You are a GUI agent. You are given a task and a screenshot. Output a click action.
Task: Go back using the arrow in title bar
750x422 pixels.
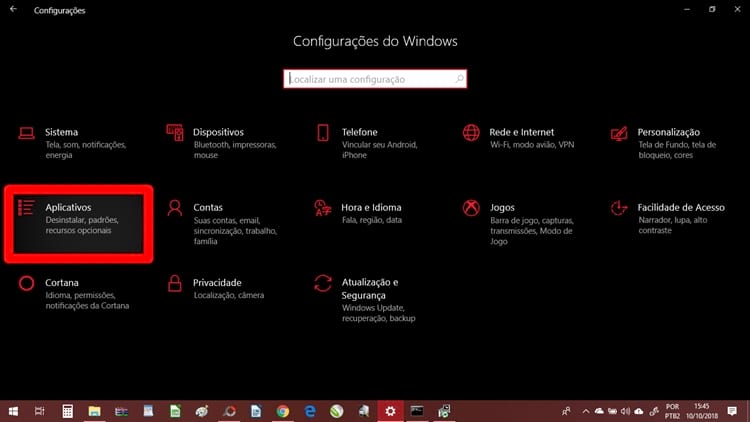[x=13, y=9]
